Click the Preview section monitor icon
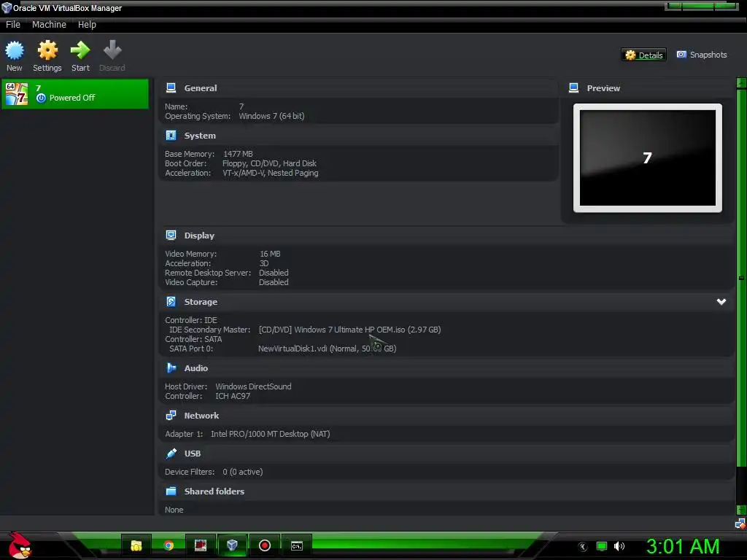Viewport: 747px width, 560px height. (574, 88)
